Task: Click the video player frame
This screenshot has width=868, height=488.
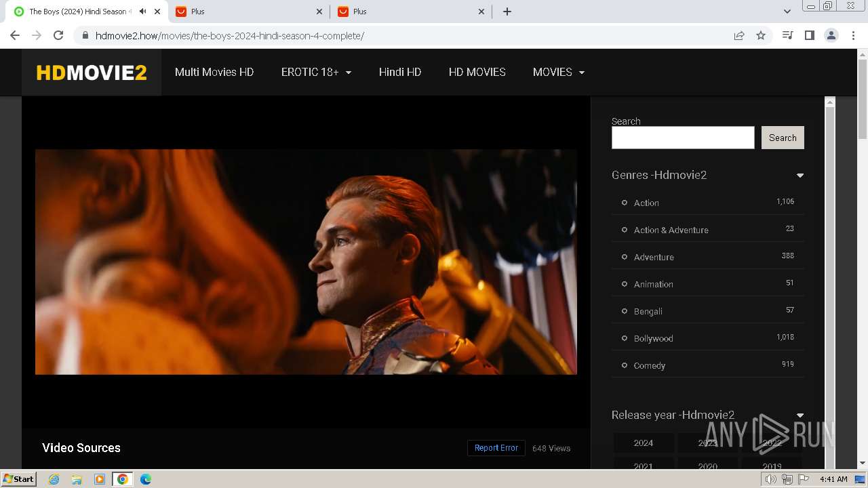Action: (306, 262)
